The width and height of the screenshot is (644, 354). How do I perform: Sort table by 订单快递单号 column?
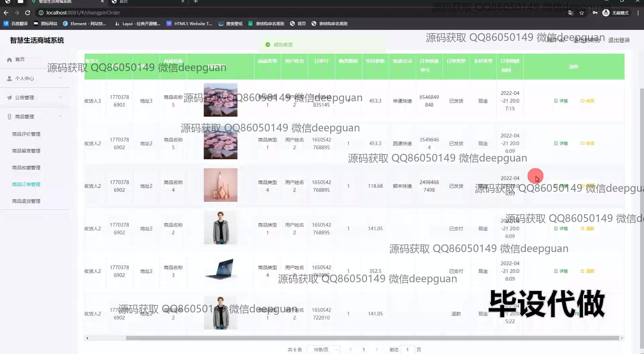click(x=429, y=66)
